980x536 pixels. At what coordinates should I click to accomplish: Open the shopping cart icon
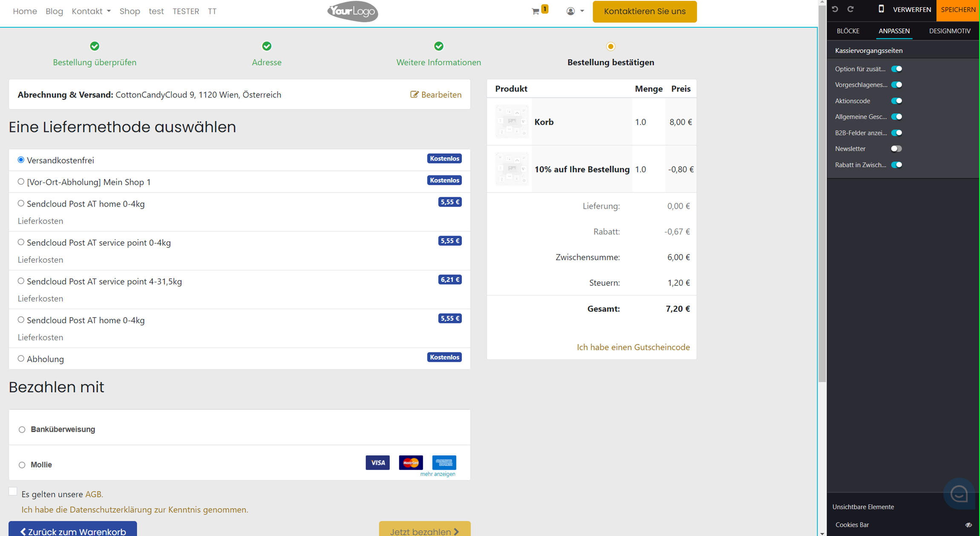pos(536,11)
